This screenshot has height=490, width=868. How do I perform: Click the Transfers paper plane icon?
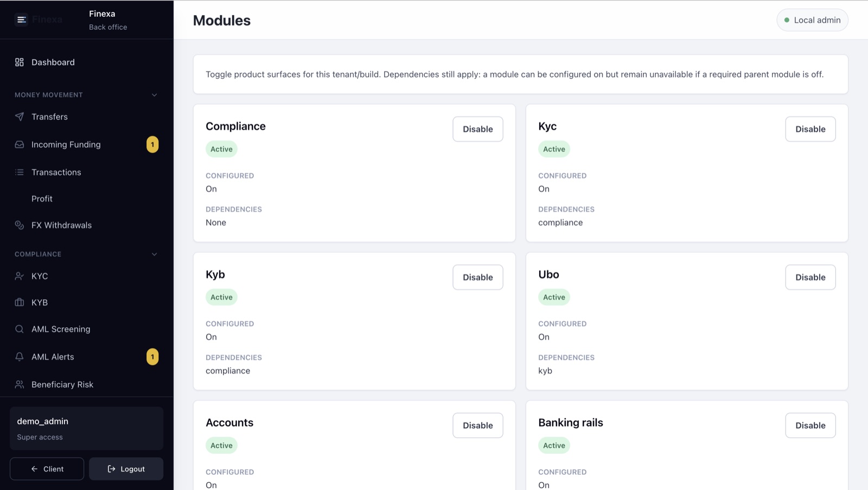coord(20,117)
